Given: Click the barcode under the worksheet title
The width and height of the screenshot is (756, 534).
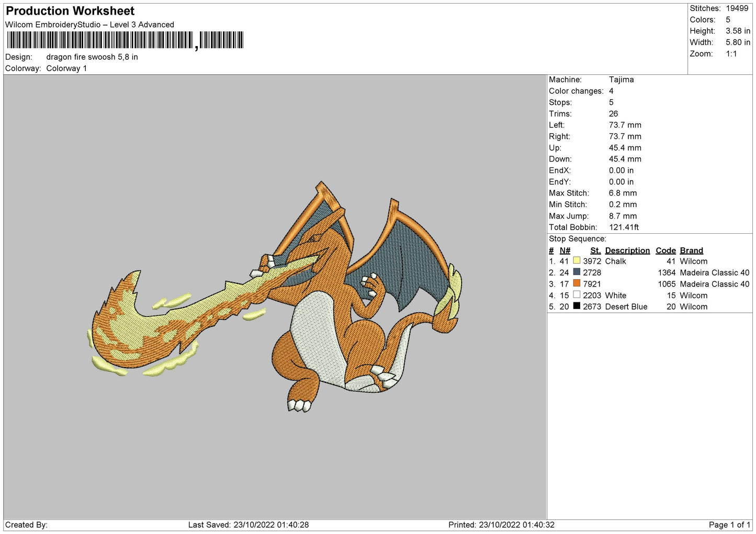Looking at the screenshot, I should click(125, 40).
